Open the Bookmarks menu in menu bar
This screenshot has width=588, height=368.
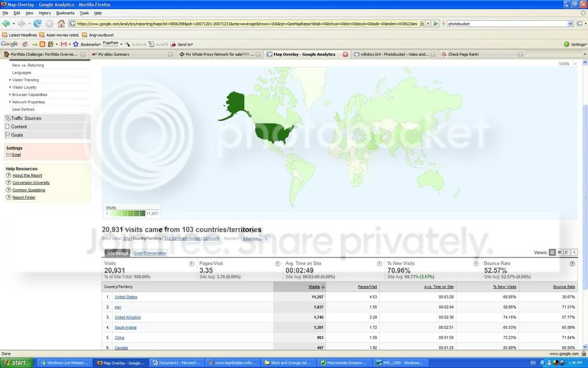point(65,13)
